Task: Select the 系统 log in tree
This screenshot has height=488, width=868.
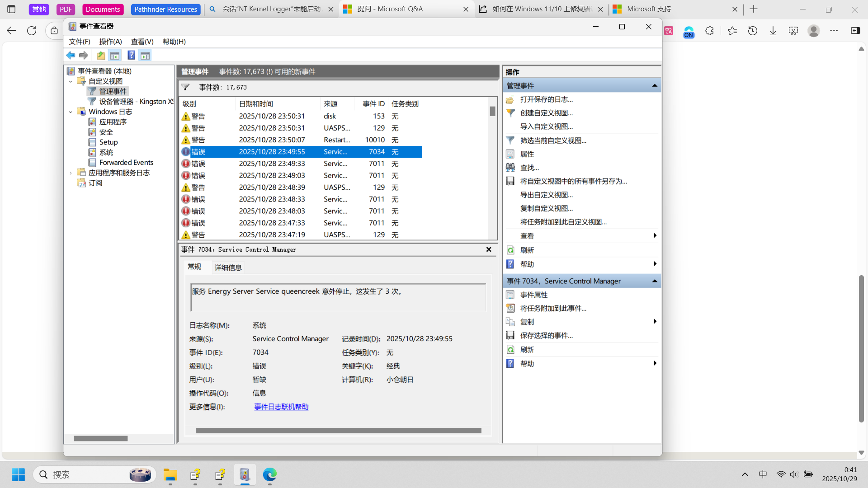Action: click(106, 152)
